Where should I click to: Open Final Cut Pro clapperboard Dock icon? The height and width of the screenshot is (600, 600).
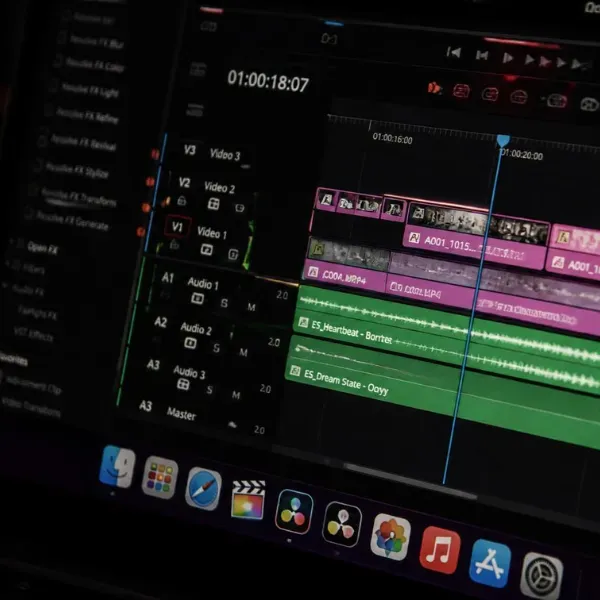click(x=248, y=500)
